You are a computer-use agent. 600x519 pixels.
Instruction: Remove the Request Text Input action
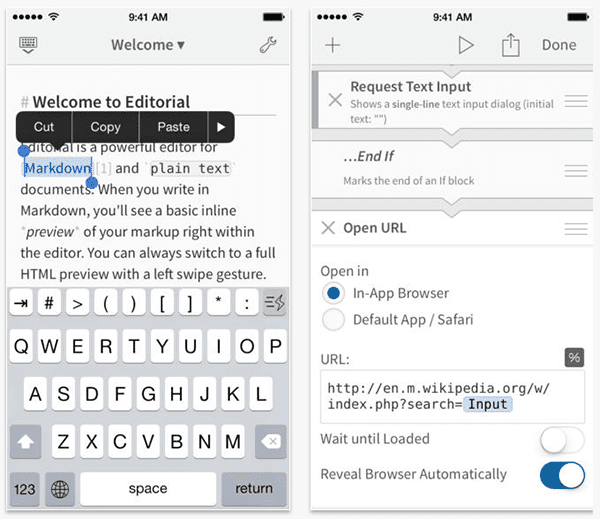335,100
